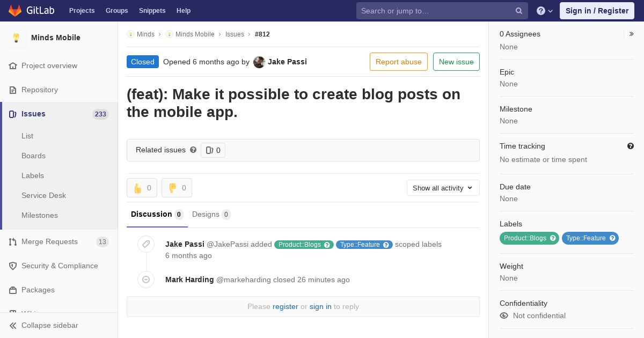
Task: Click Jake Passi's avatar image
Action: point(259,62)
